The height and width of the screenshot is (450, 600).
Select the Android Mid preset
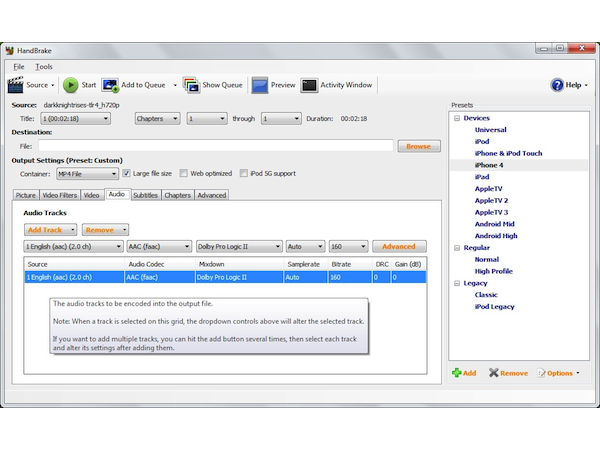pos(494,224)
